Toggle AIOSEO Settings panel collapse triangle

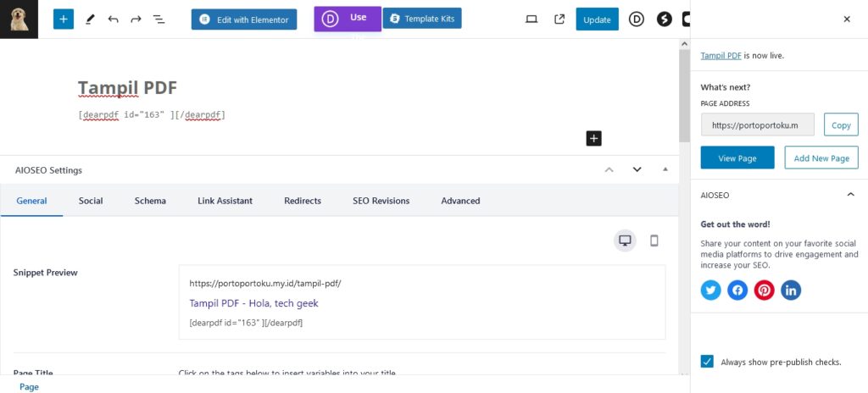click(x=665, y=170)
